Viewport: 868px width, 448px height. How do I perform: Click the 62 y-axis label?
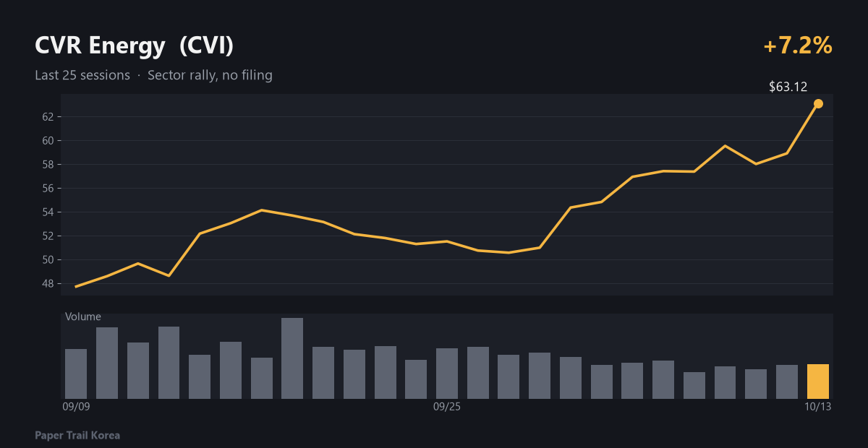pos(48,117)
